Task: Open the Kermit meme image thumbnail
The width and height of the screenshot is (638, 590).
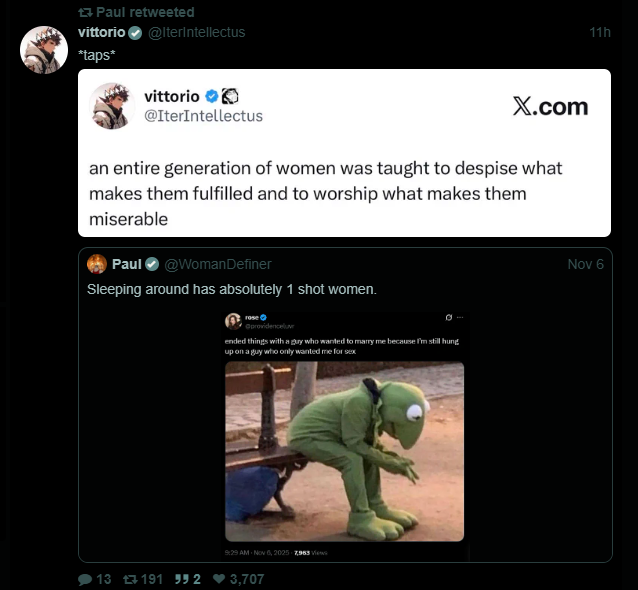Action: click(344, 435)
